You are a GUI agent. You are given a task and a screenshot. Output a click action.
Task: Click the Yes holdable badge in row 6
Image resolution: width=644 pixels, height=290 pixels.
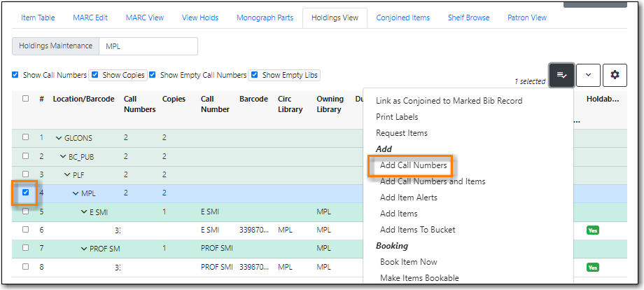pyautogui.click(x=593, y=230)
